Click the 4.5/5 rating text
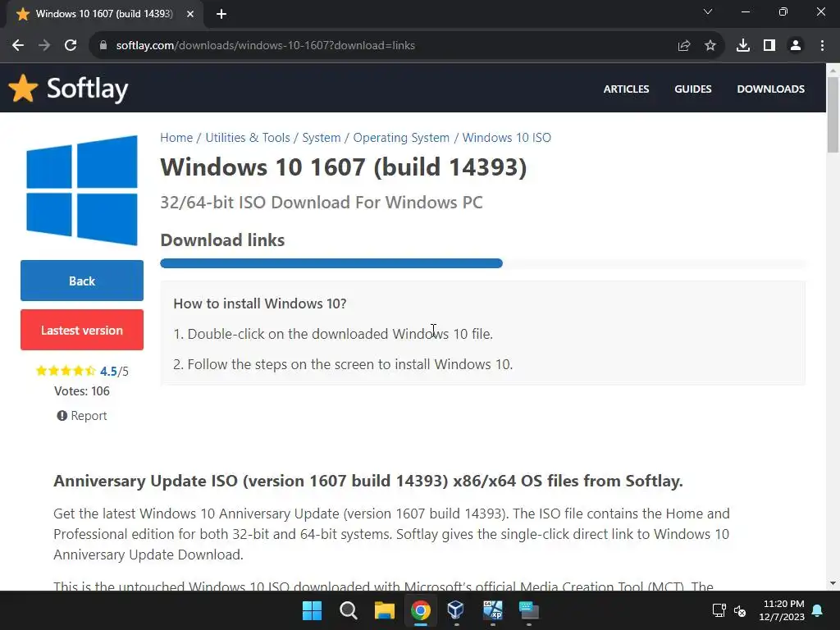The image size is (840, 630). pyautogui.click(x=114, y=372)
